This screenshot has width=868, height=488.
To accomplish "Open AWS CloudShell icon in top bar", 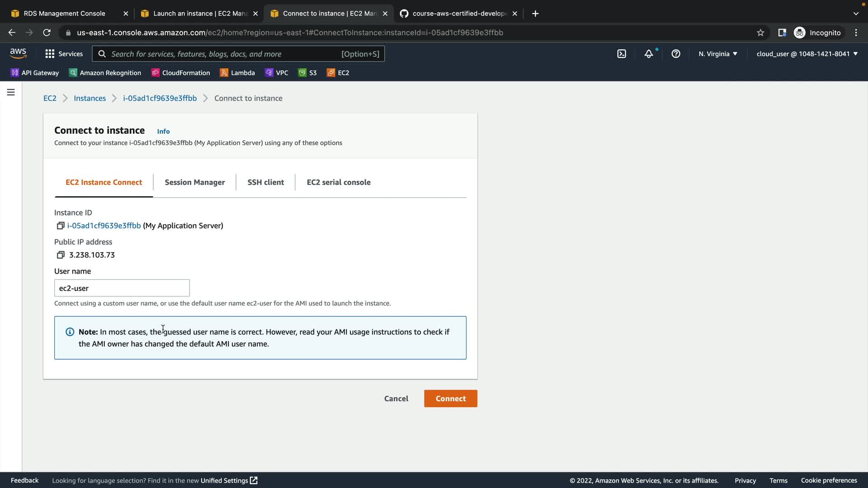I will (622, 54).
